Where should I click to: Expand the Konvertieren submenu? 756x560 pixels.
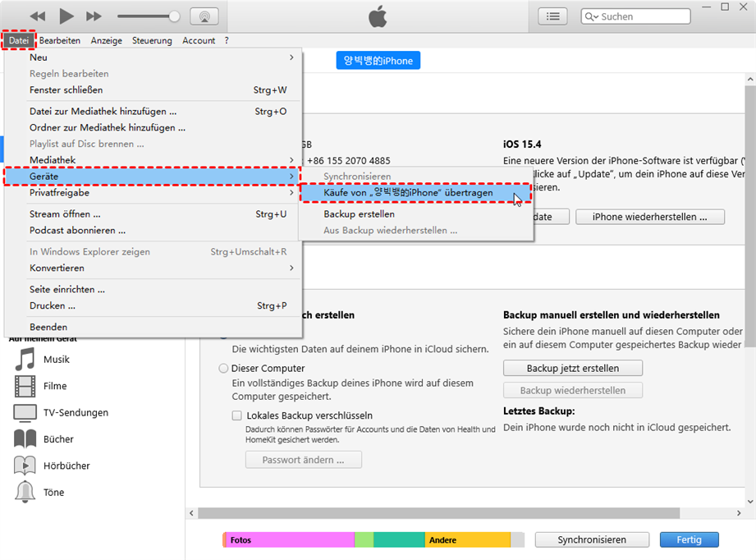[153, 269]
